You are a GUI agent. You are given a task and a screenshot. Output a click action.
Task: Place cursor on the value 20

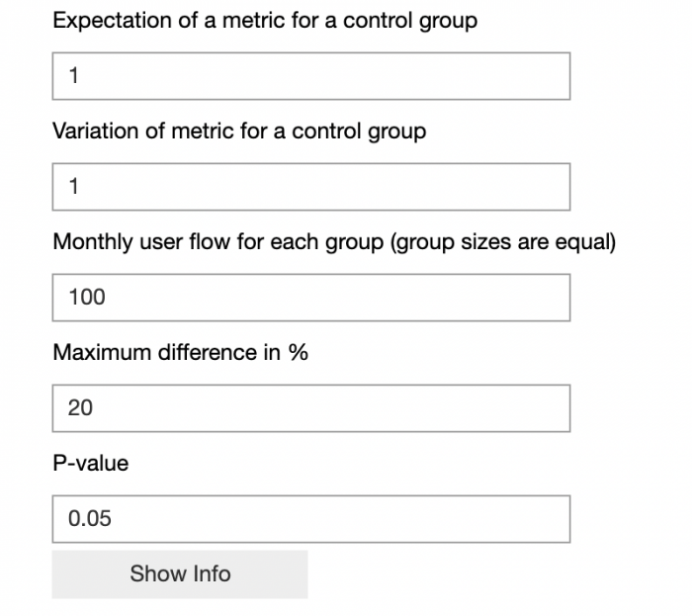point(80,408)
